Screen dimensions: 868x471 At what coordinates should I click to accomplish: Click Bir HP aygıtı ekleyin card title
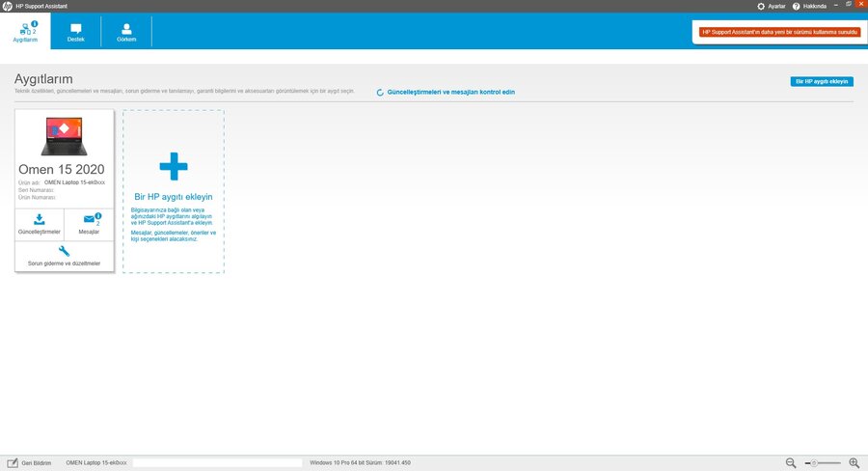point(174,197)
